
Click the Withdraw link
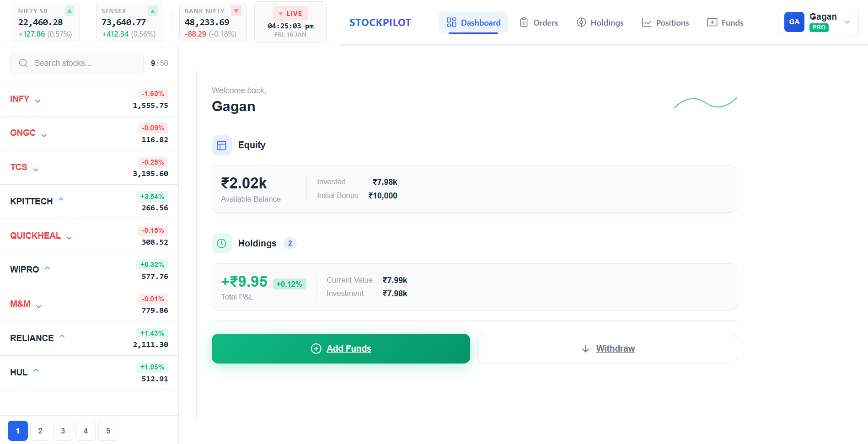coord(607,348)
